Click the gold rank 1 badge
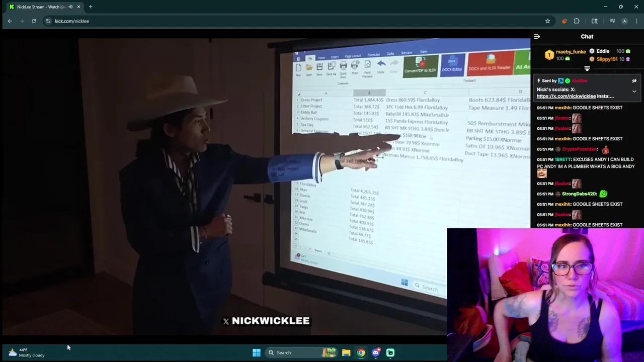The height and width of the screenshot is (362, 644). (549, 55)
